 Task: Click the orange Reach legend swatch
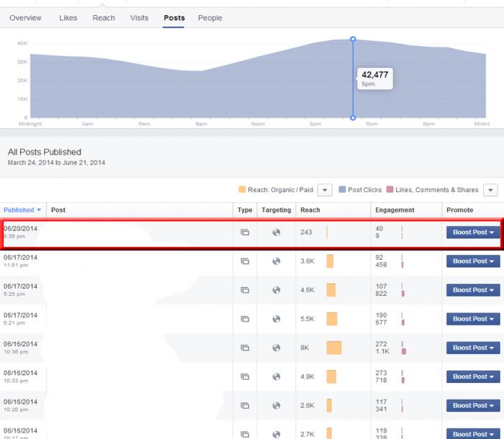(x=242, y=189)
